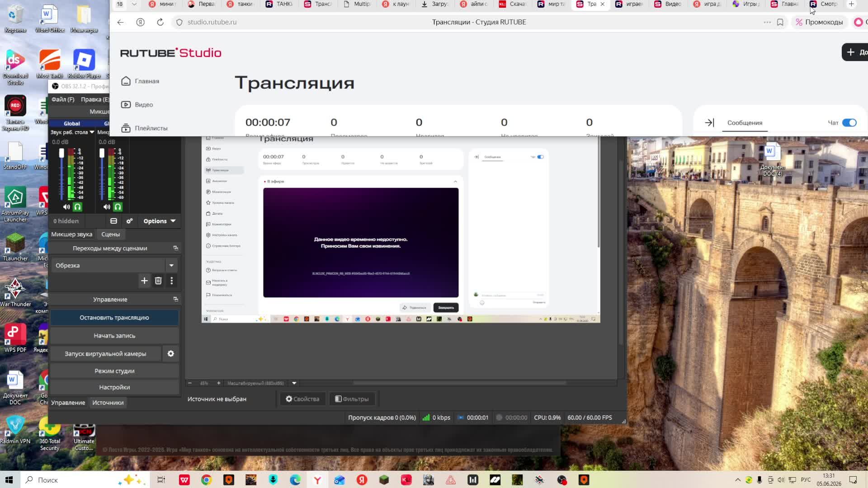
Task: Mute the microphone channel in OBS mixer
Action: [107, 207]
